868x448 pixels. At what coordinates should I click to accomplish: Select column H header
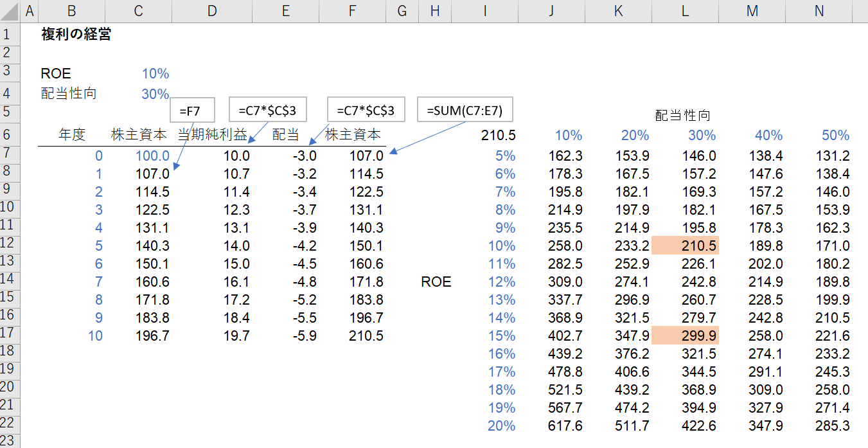[435, 11]
